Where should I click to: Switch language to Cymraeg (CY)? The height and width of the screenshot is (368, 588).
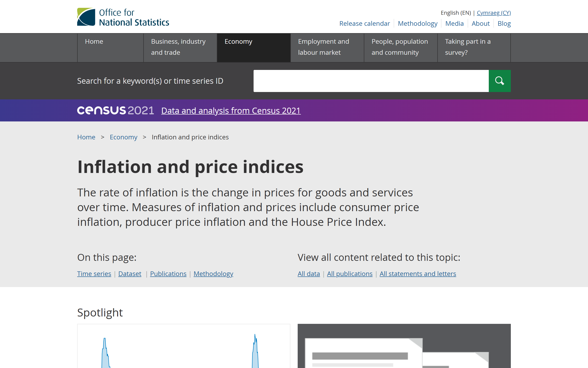click(x=494, y=13)
